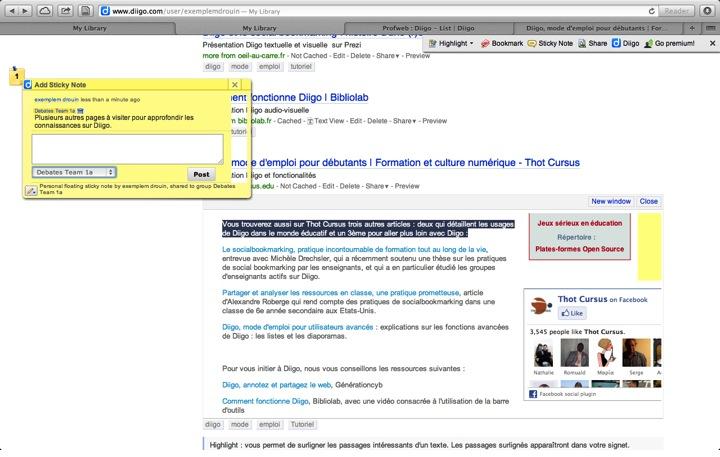Open the iCloud tabs cloud icon
The image size is (720, 457).
pos(45,11)
